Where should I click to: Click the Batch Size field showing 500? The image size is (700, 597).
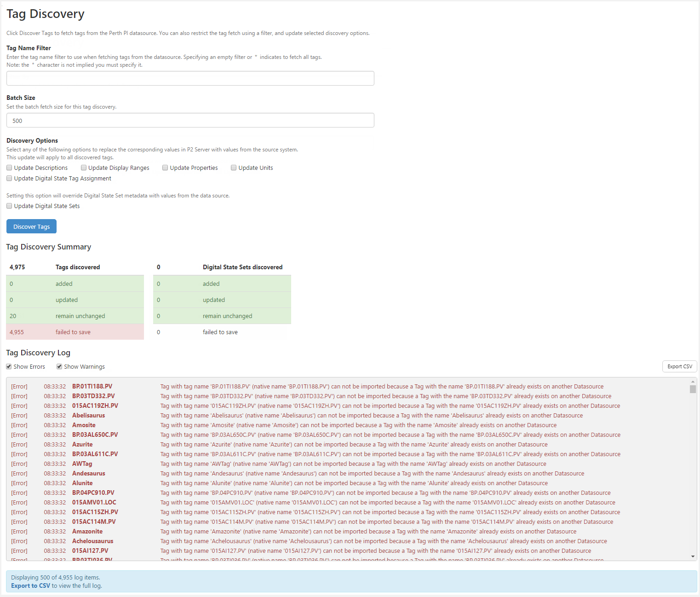click(190, 121)
